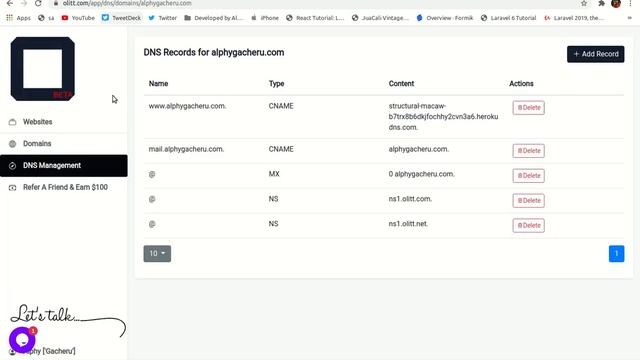Click the address bar URL
This screenshot has width=640, height=360.
tap(127, 3)
